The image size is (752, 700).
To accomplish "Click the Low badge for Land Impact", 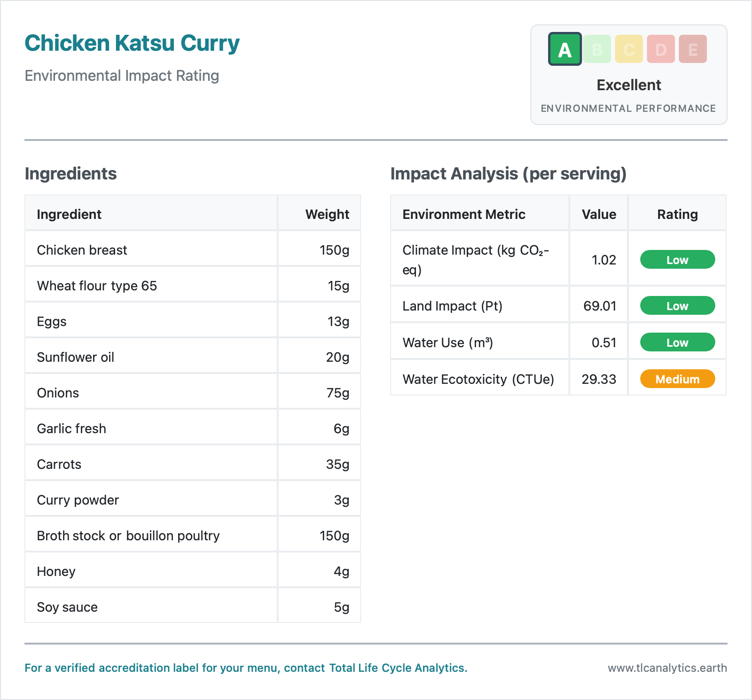I will 677,306.
